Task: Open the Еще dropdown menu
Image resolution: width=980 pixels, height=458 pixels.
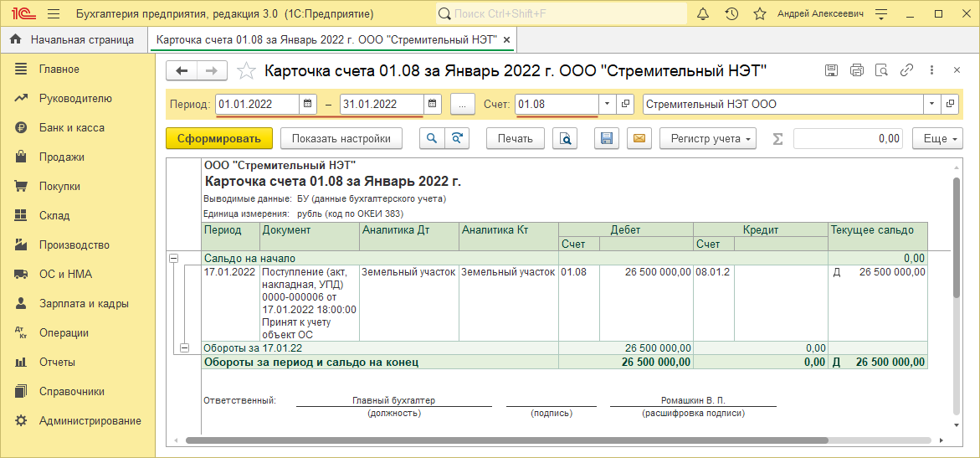Action: (938, 138)
